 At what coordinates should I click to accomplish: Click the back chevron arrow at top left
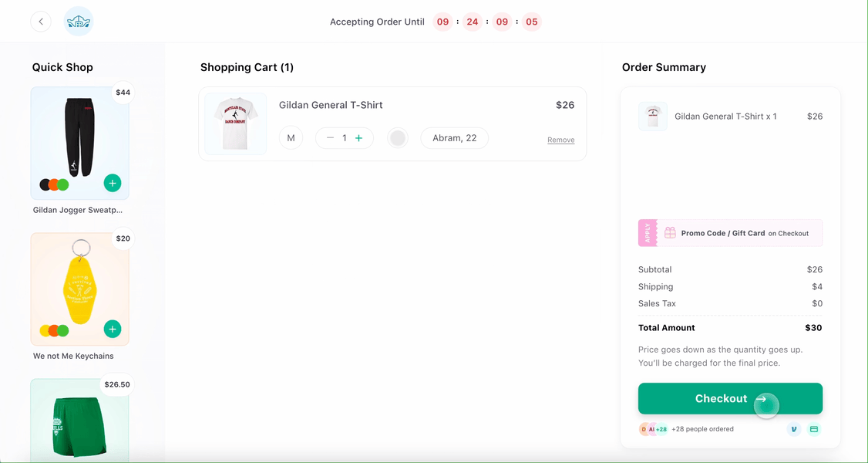[x=40, y=21]
